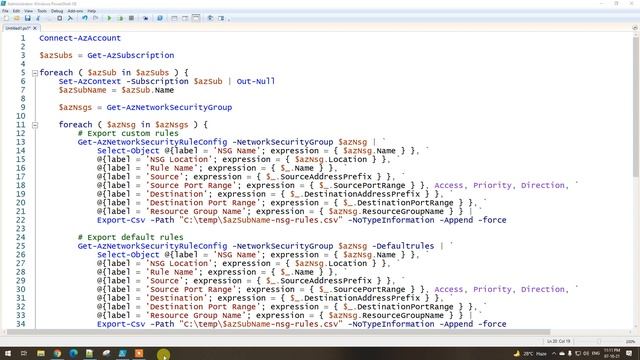
Task: Click the Redo toolbar icon
Action: pos(95,18)
